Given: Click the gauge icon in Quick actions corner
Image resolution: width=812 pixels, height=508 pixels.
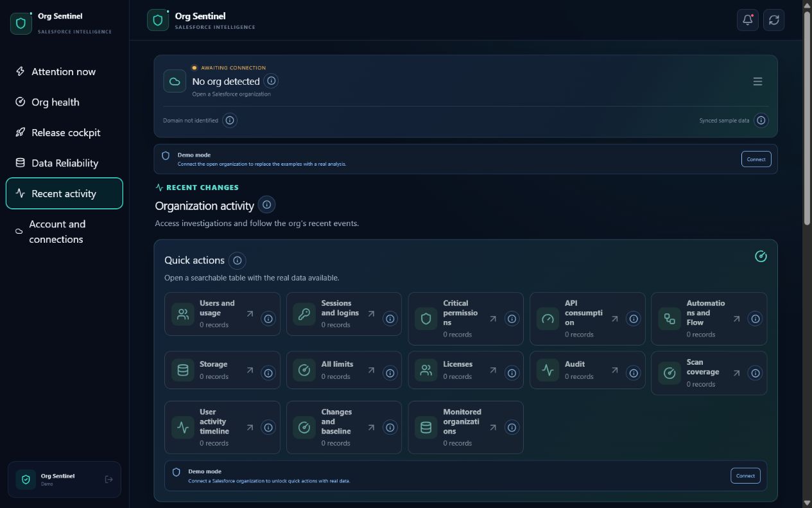Looking at the screenshot, I should [761, 256].
